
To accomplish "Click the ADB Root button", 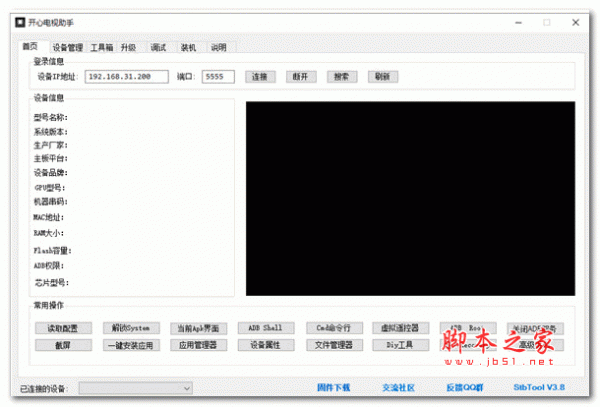I will pos(468,328).
